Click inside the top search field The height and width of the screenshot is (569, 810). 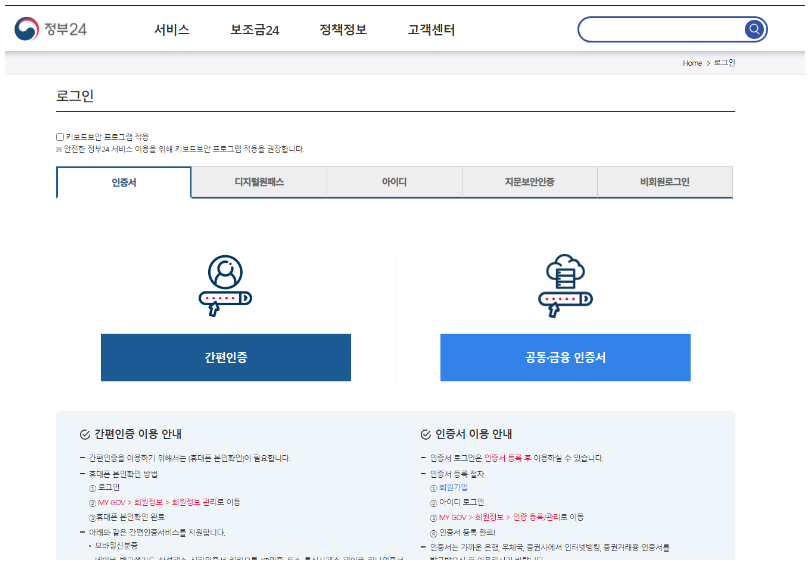[x=660, y=30]
